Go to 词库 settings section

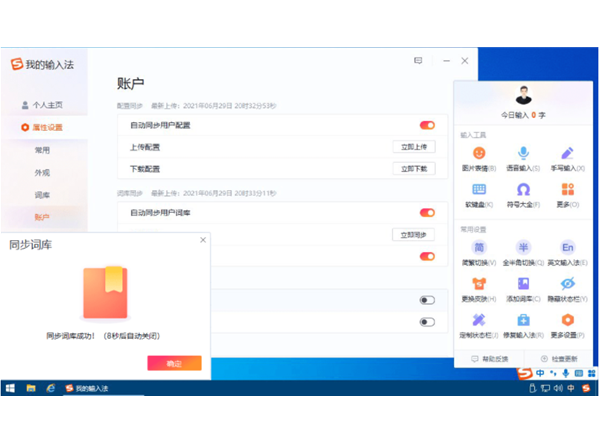coord(42,195)
